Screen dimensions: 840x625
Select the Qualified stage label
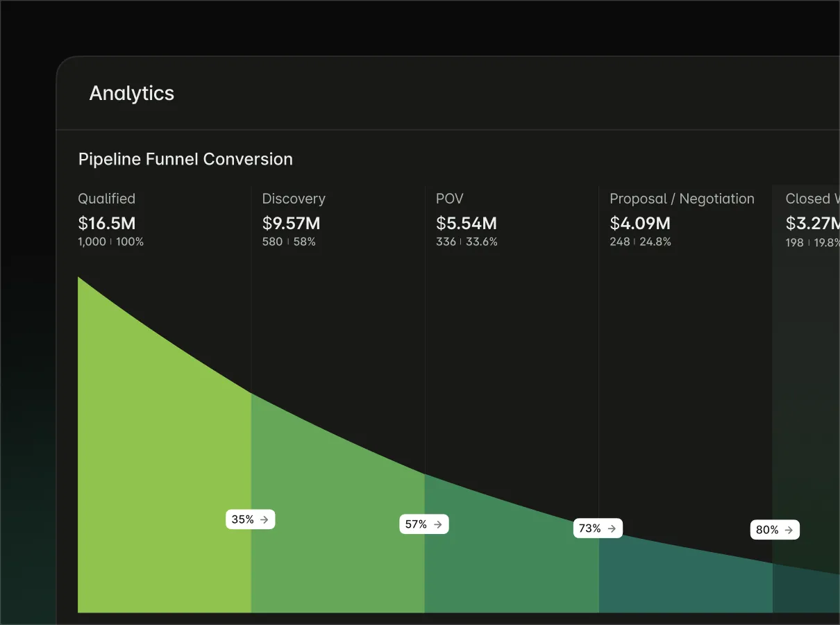pos(106,199)
